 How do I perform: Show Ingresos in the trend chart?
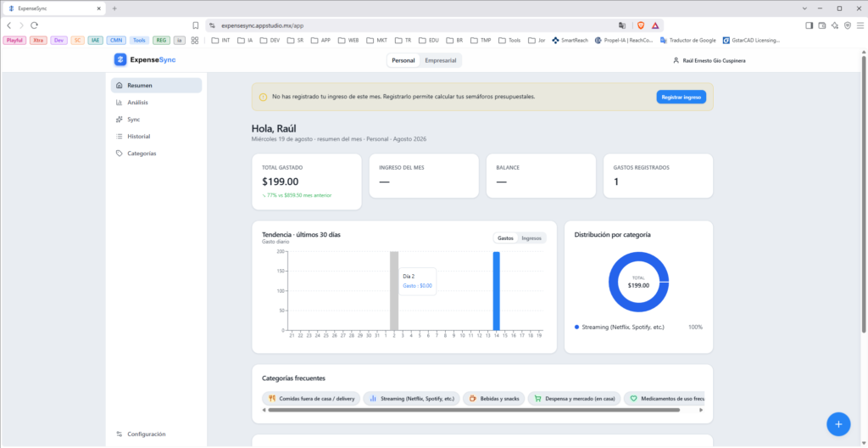point(531,238)
